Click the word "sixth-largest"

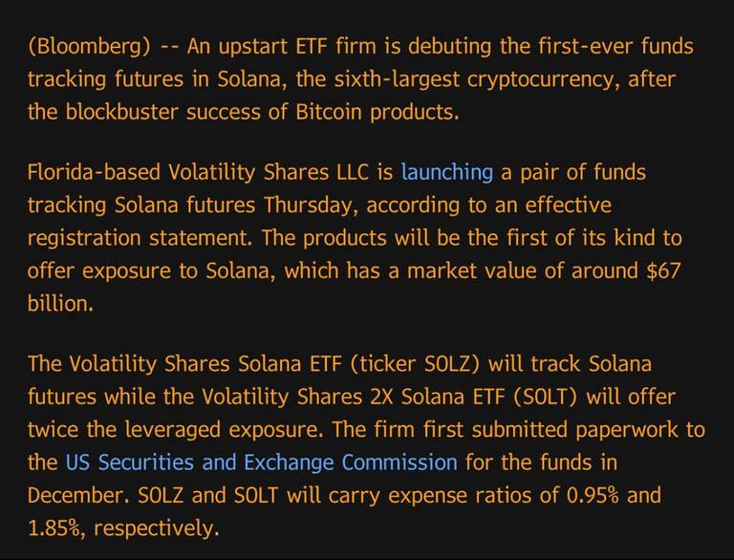coord(397,80)
